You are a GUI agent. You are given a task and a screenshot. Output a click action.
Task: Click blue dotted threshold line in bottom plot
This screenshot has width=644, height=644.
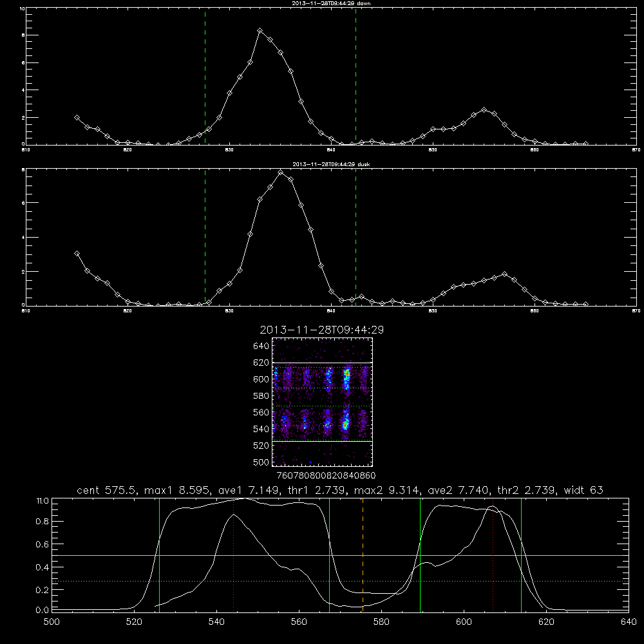(x=341, y=581)
